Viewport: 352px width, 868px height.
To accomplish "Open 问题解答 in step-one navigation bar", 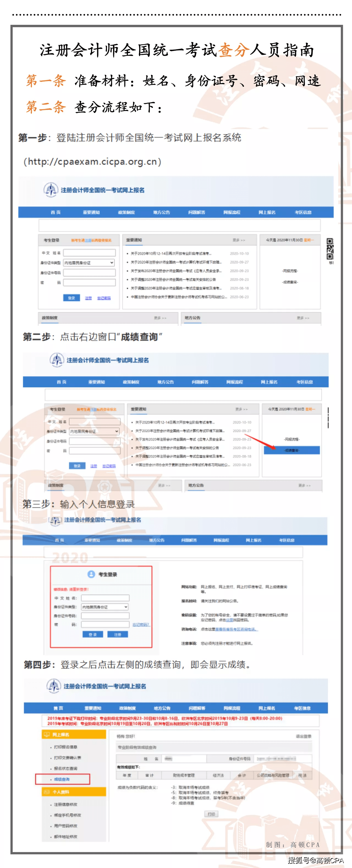I will [x=197, y=212].
